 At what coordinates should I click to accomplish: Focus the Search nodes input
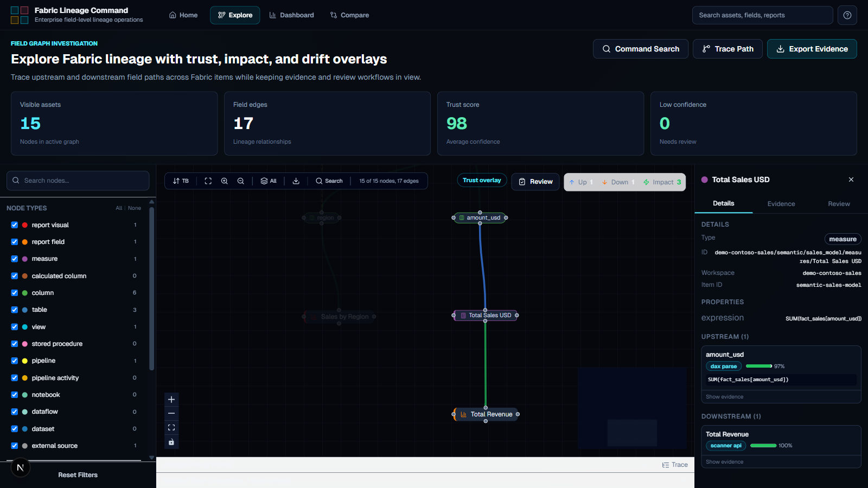coord(78,181)
